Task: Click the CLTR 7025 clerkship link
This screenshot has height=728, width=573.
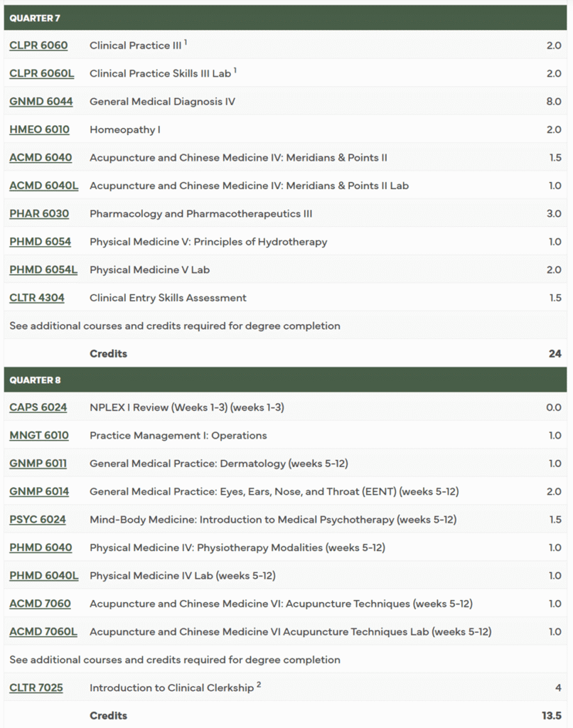Action: tap(36, 687)
